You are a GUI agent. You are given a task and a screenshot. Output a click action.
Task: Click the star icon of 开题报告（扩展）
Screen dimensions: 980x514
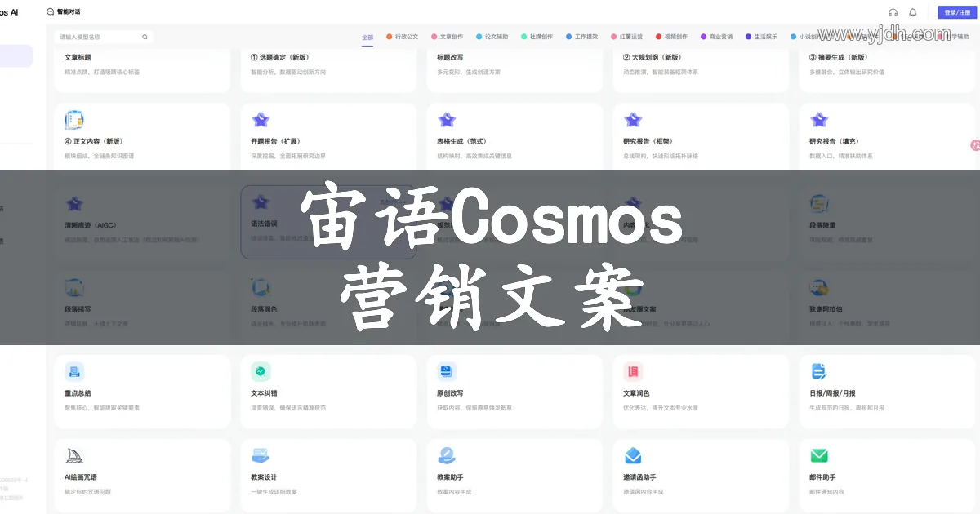261,120
